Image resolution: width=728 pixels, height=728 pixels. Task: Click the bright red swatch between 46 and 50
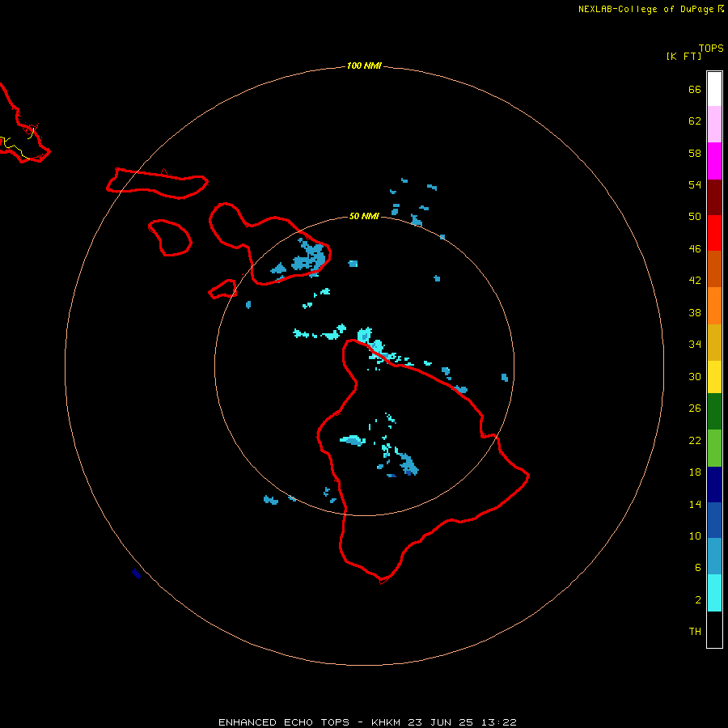click(x=714, y=233)
